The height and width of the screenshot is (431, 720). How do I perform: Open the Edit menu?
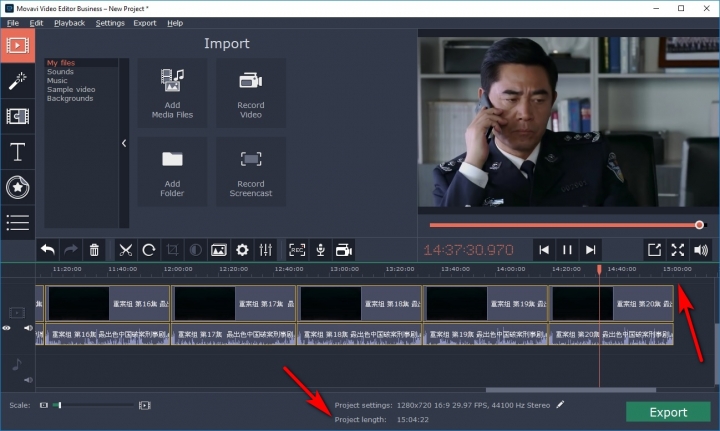[x=36, y=23]
